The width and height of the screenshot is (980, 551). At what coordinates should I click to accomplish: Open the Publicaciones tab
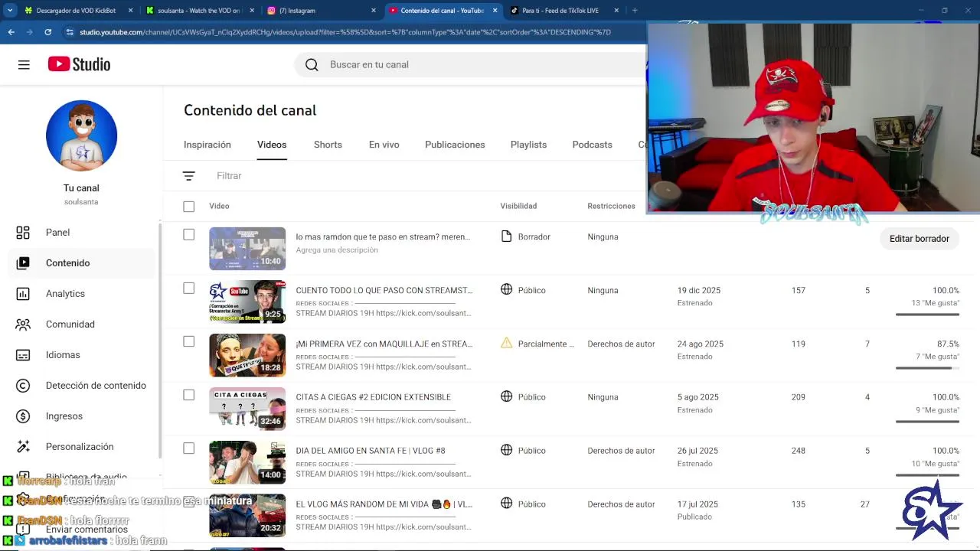(x=455, y=145)
